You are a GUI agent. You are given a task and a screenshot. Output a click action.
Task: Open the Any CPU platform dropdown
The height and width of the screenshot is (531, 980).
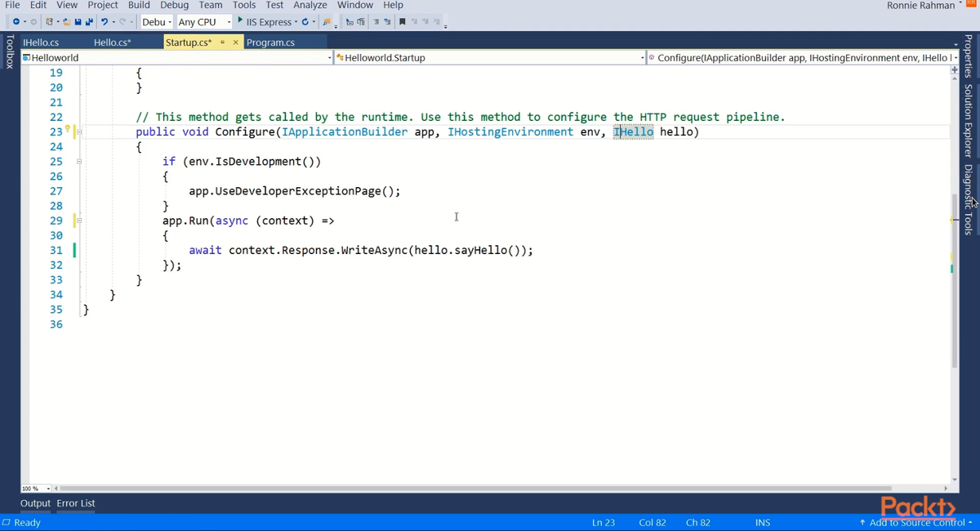(x=204, y=22)
